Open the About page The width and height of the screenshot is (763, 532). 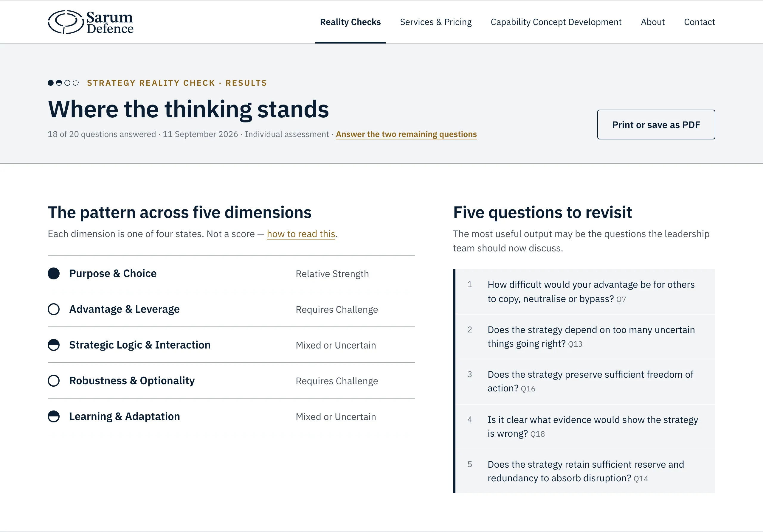(653, 22)
